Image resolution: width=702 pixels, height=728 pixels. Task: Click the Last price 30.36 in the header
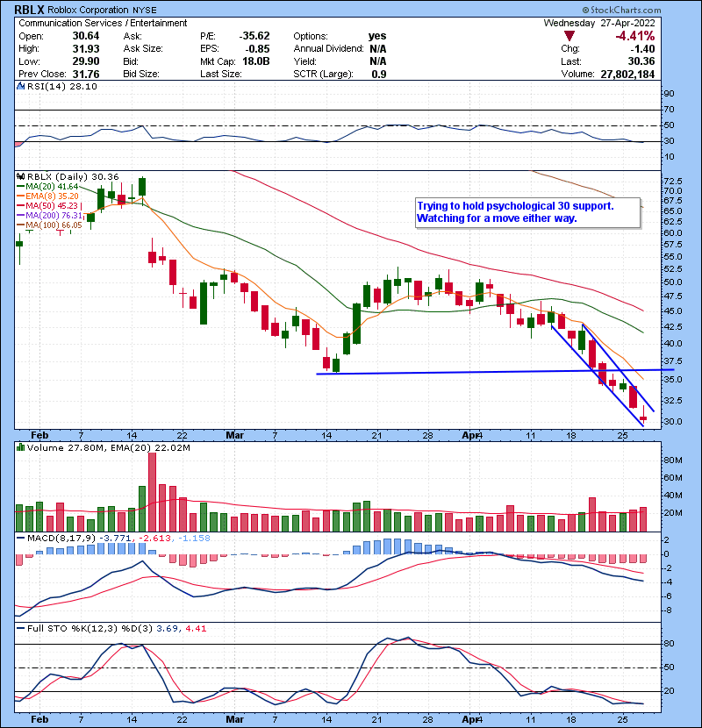(641, 61)
